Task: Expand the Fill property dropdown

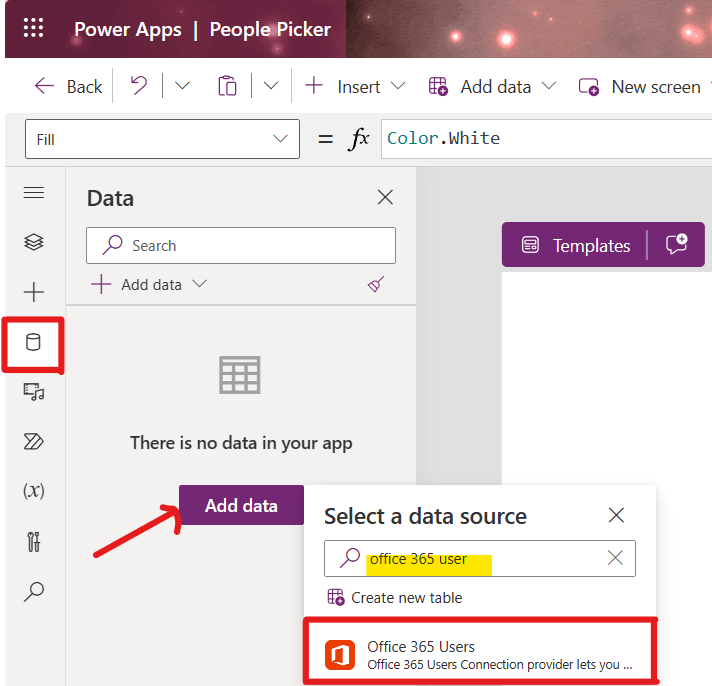Action: 160,139
